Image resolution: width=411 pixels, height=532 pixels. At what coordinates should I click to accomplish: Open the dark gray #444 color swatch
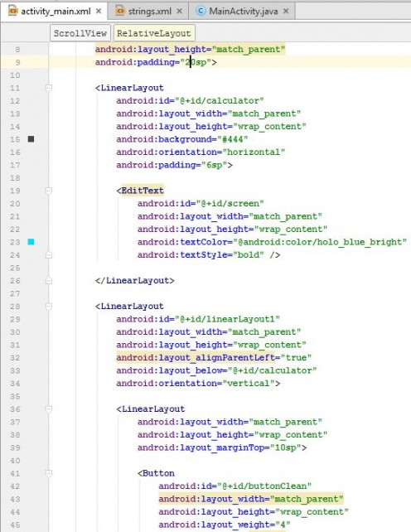tap(31, 139)
